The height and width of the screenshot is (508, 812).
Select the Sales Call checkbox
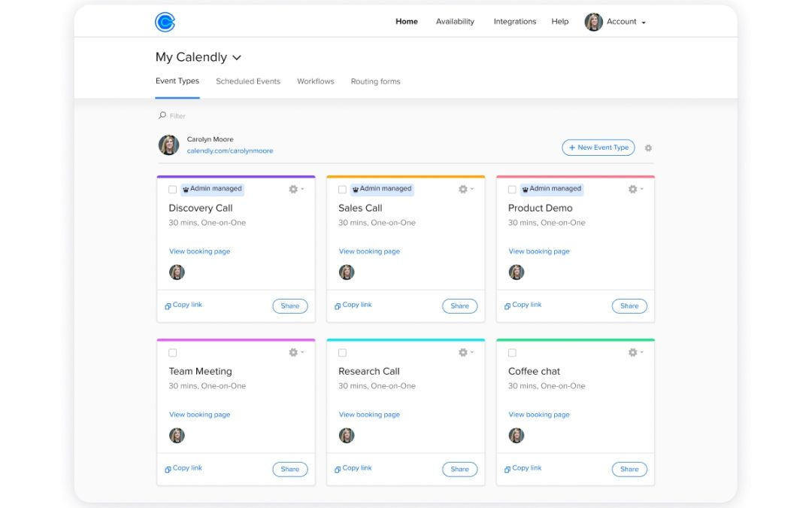342,190
